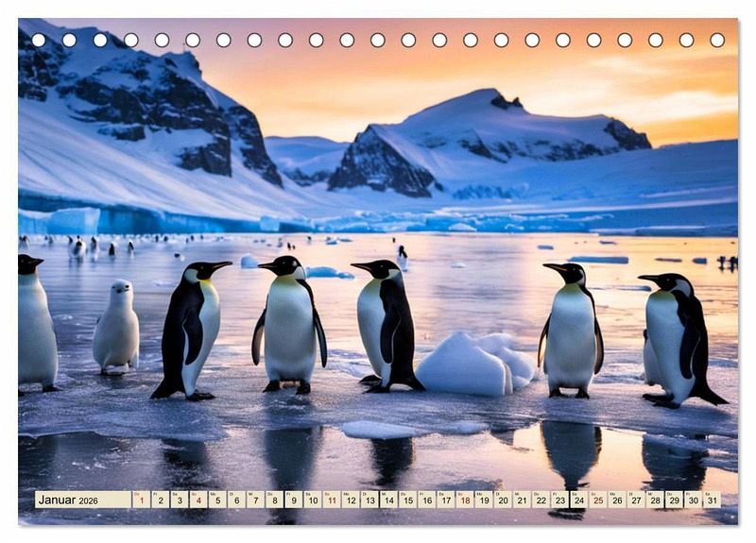This screenshot has width=756, height=543.
Task: Select Sunday day 11 in the calendar strip
Action: click(332, 500)
